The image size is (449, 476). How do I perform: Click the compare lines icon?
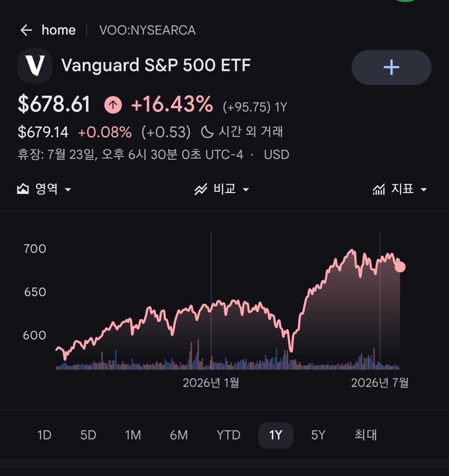201,189
